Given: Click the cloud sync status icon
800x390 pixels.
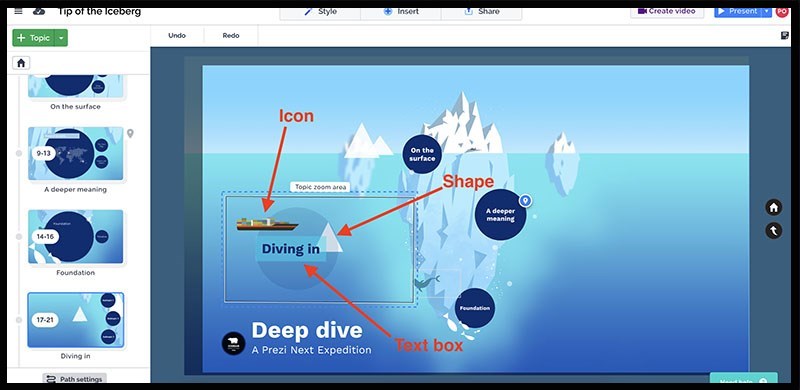Looking at the screenshot, I should 39,11.
